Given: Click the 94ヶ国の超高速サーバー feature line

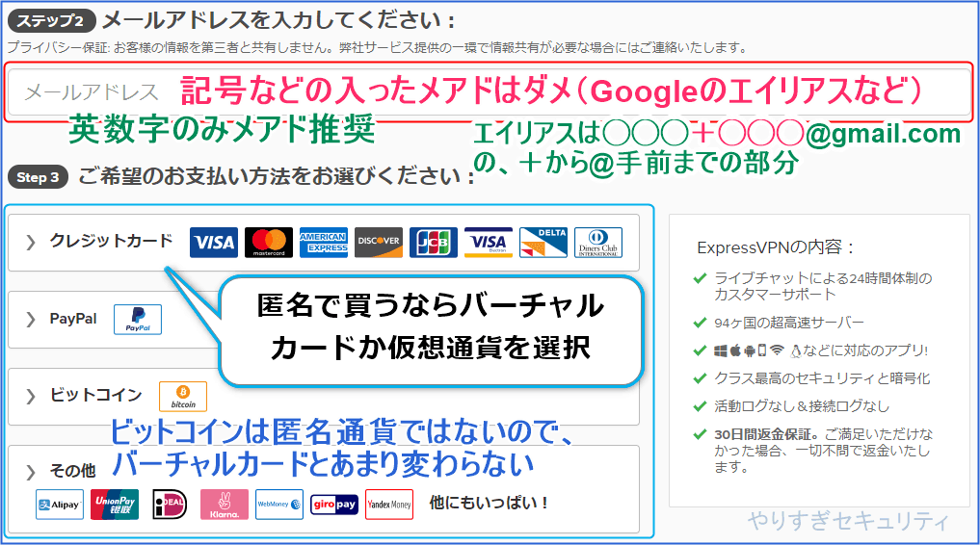Looking at the screenshot, I should [789, 323].
